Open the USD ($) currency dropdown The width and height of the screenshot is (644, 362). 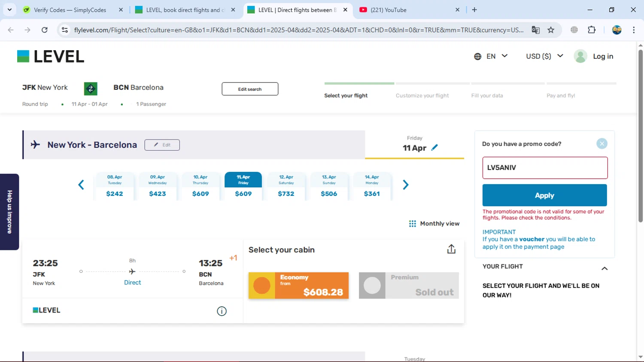(x=545, y=56)
